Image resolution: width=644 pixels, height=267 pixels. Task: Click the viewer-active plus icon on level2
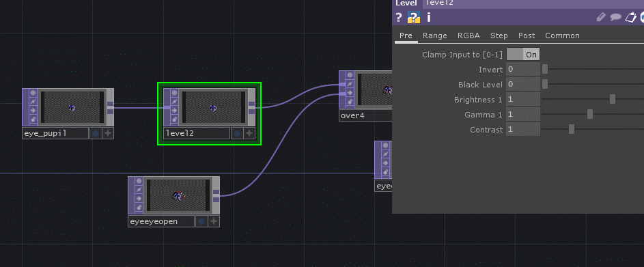pos(249,133)
